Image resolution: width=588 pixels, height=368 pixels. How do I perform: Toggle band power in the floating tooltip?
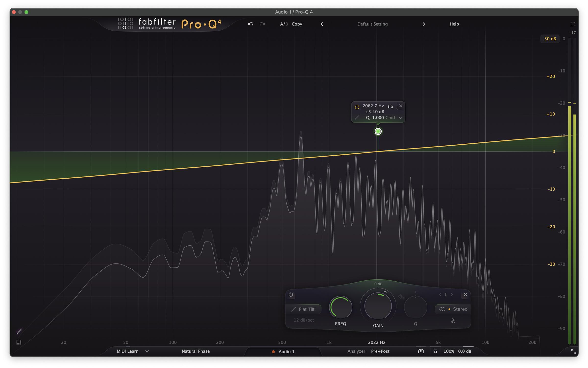(x=357, y=107)
